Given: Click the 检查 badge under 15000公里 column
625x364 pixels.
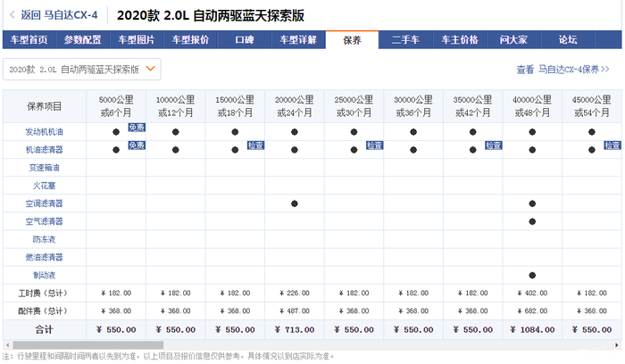Looking at the screenshot, I should click(255, 145).
